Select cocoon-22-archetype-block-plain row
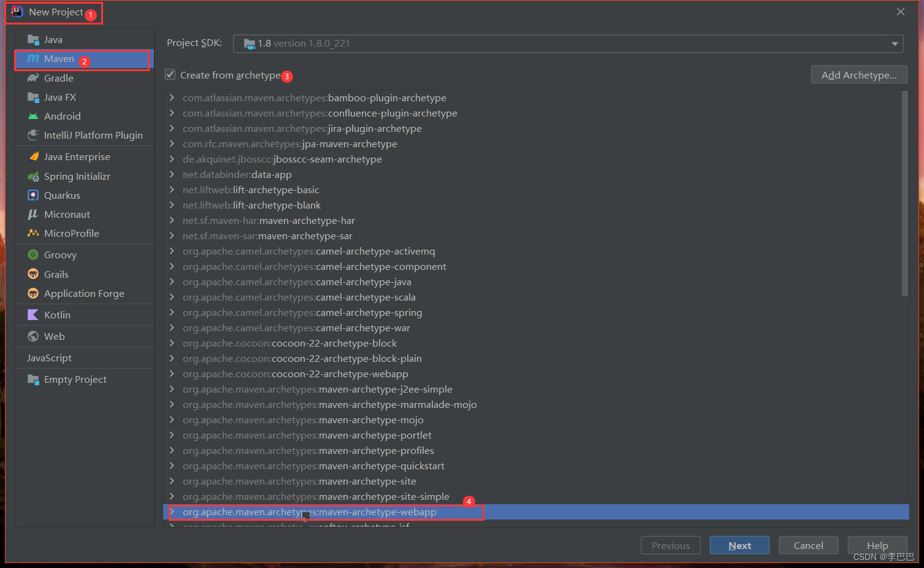The height and width of the screenshot is (568, 924). tap(536, 358)
